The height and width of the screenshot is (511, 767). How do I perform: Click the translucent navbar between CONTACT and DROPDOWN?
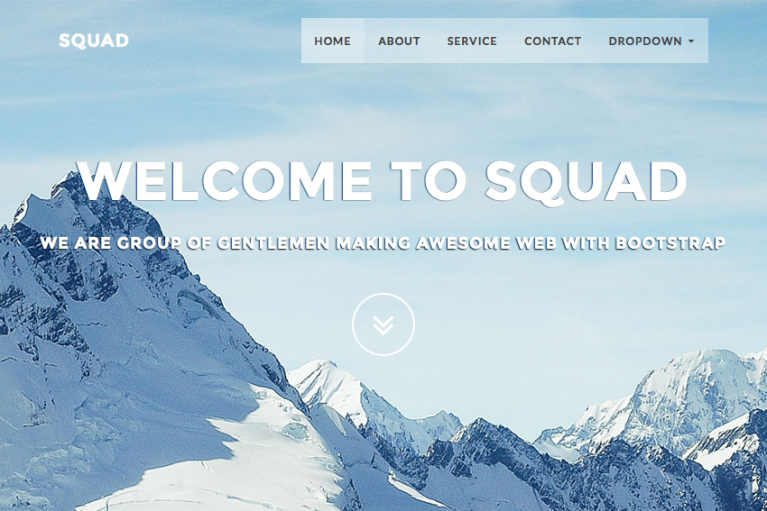pyautogui.click(x=595, y=41)
